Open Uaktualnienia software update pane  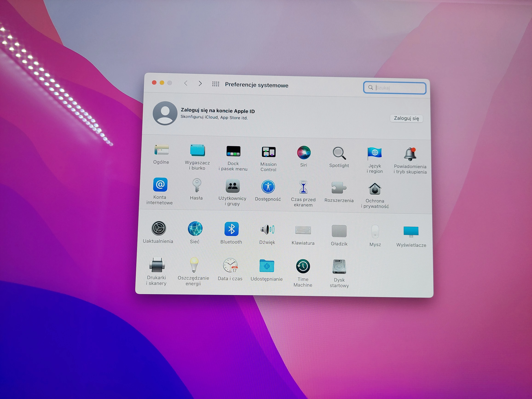click(x=159, y=228)
